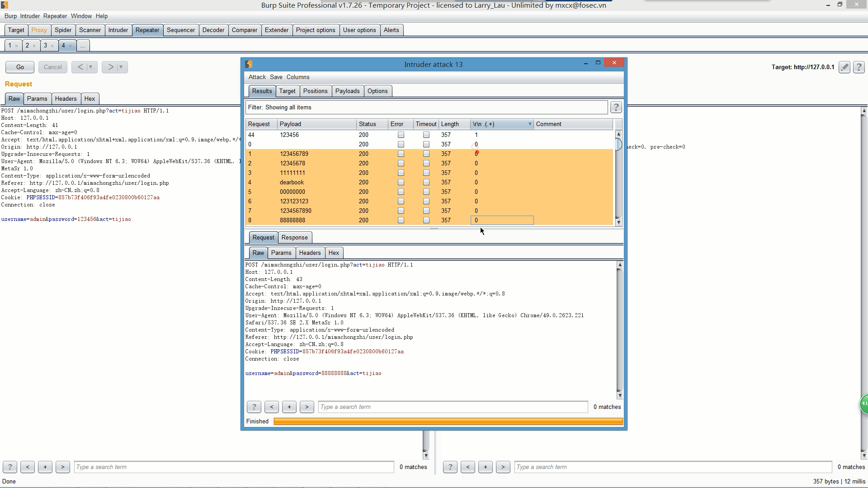Next match button in Repeater response search

503,467
